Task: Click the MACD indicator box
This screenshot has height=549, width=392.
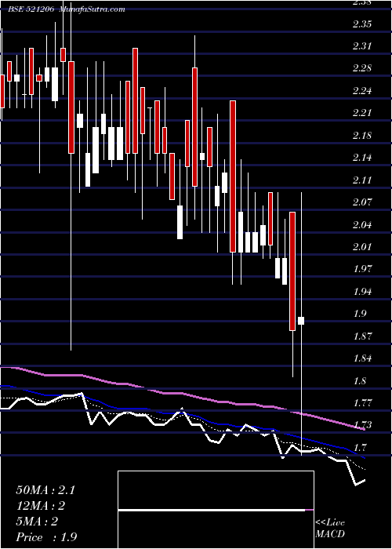Action: pyautogui.click(x=216, y=510)
